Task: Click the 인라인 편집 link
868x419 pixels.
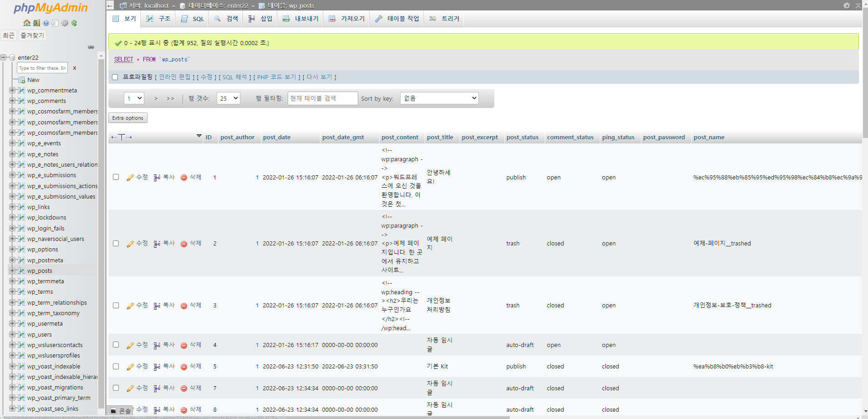Action: (x=175, y=77)
